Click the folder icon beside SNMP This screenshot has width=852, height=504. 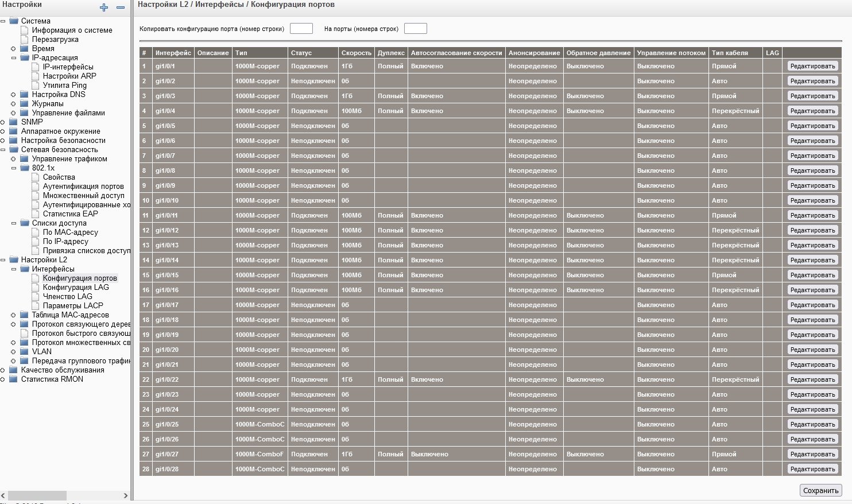14,122
